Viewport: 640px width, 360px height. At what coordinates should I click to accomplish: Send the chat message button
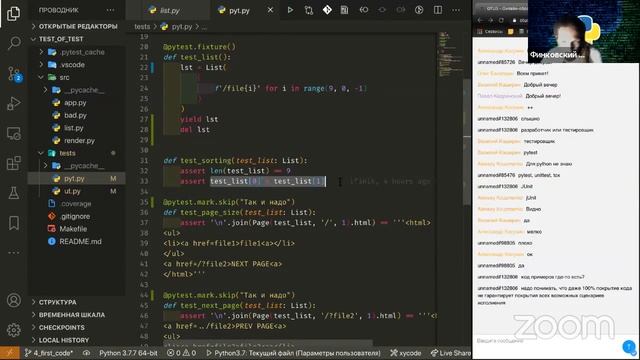(629, 347)
